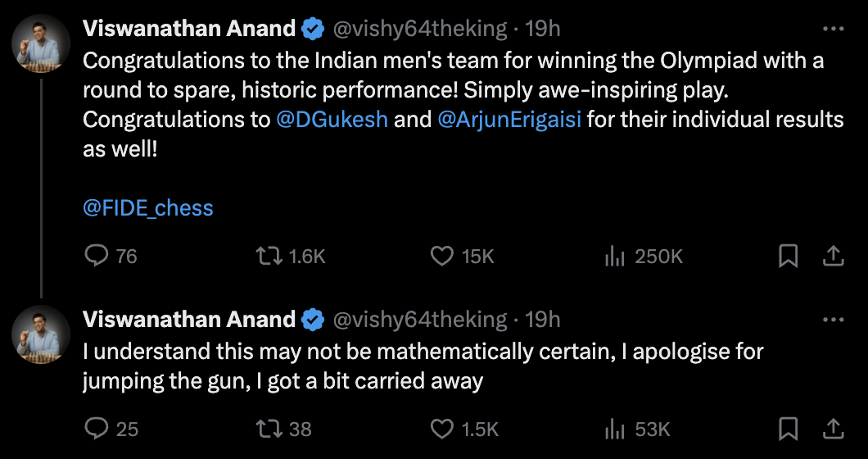
Task: Open the @ArjunErigaisi mention link
Action: point(509,120)
